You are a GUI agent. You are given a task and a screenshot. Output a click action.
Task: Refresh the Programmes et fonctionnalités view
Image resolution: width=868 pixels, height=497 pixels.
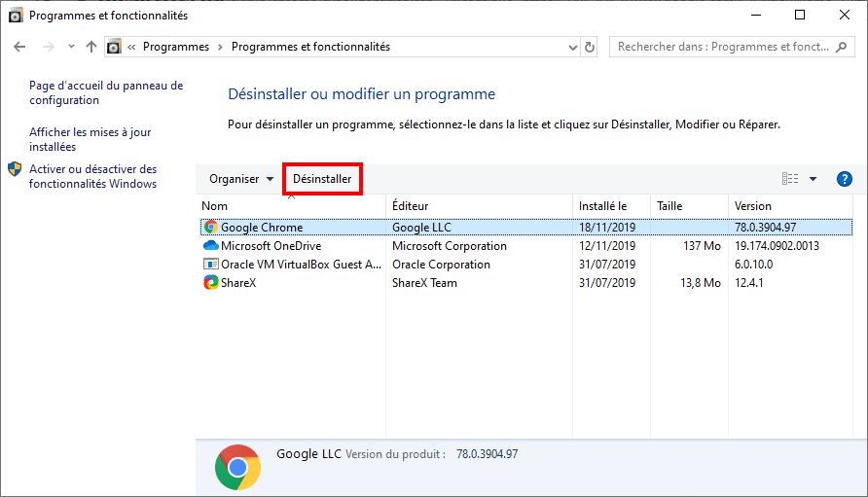coord(590,47)
